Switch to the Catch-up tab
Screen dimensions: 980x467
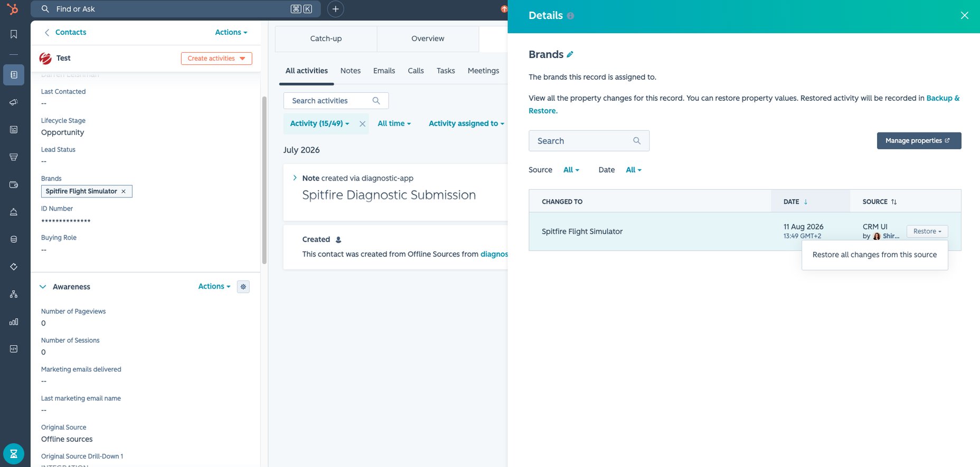pos(326,39)
